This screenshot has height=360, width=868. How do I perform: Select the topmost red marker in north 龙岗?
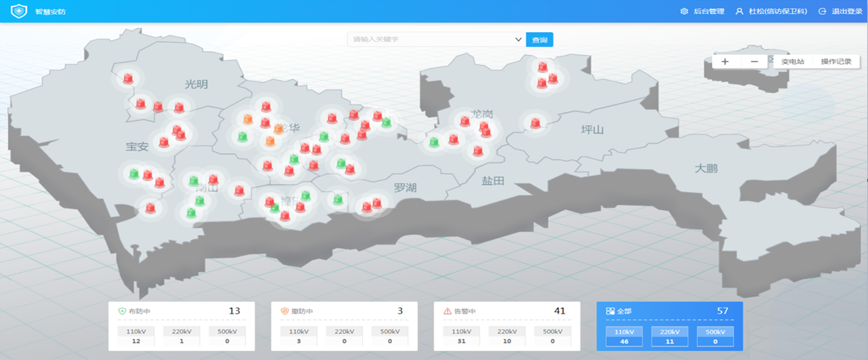pyautogui.click(x=543, y=67)
